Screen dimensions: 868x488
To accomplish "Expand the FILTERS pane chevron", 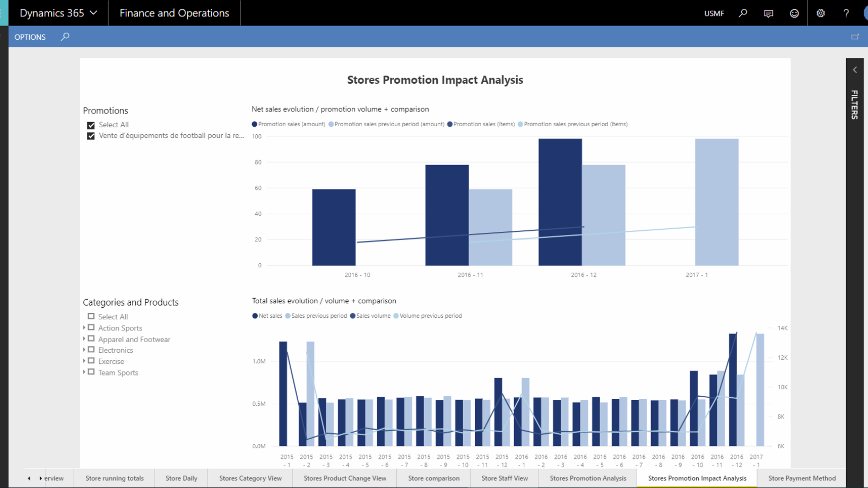I will [x=855, y=70].
